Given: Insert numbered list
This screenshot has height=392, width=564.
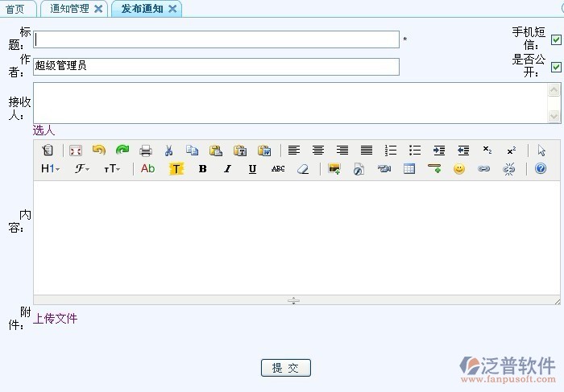Looking at the screenshot, I should 391,151.
